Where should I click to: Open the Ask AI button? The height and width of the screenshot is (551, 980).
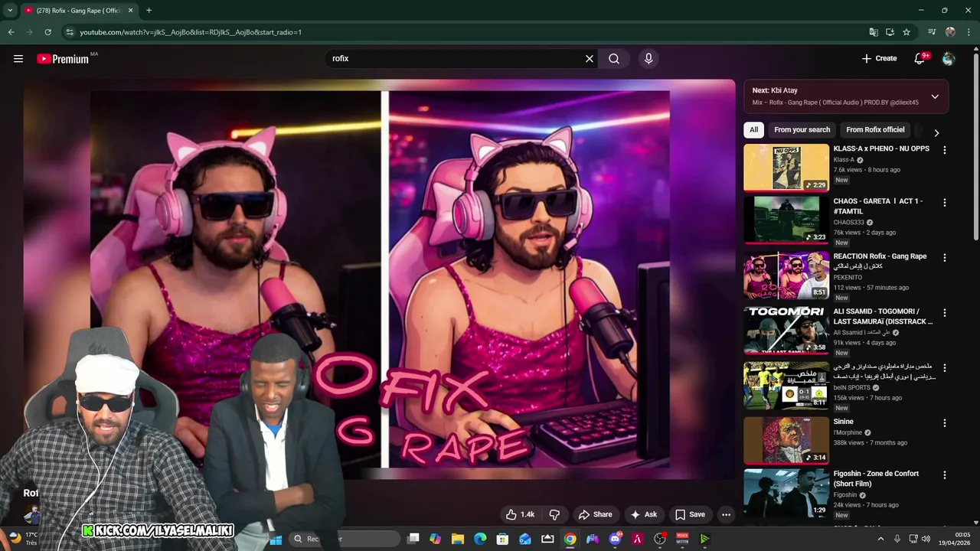click(643, 514)
